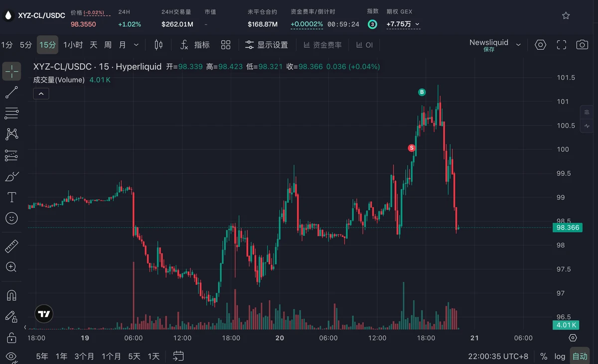Select the brush drawing tool

[x=11, y=176]
